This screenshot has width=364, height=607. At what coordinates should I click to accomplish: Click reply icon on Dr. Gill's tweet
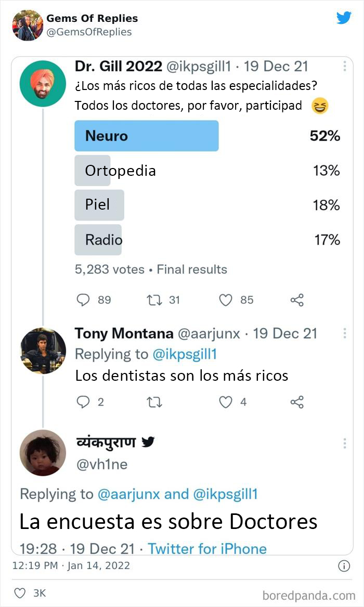pos(83,300)
